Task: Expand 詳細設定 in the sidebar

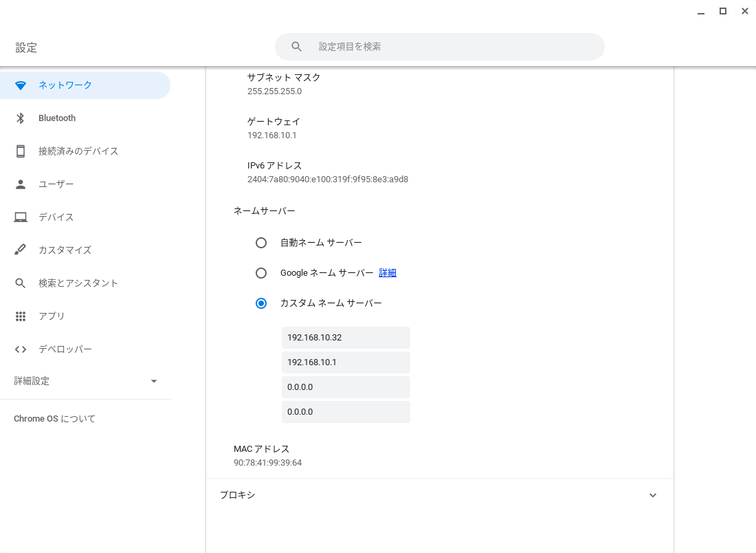Action: (x=154, y=381)
